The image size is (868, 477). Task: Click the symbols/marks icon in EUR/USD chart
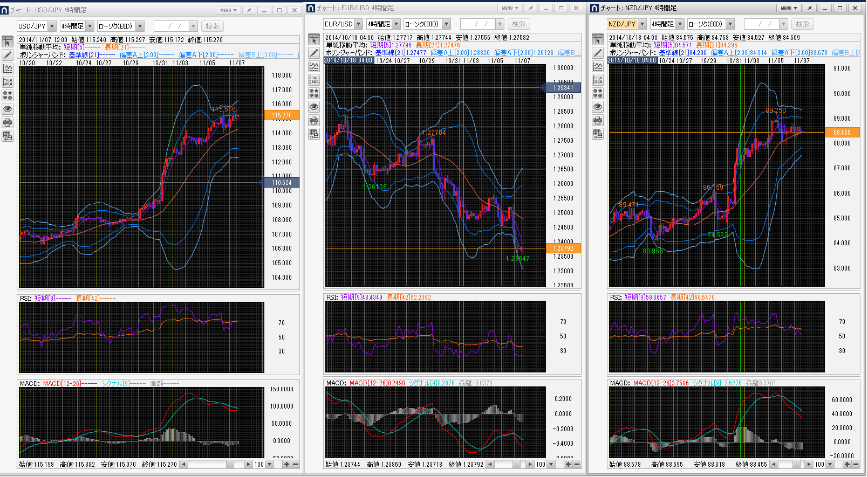(314, 93)
